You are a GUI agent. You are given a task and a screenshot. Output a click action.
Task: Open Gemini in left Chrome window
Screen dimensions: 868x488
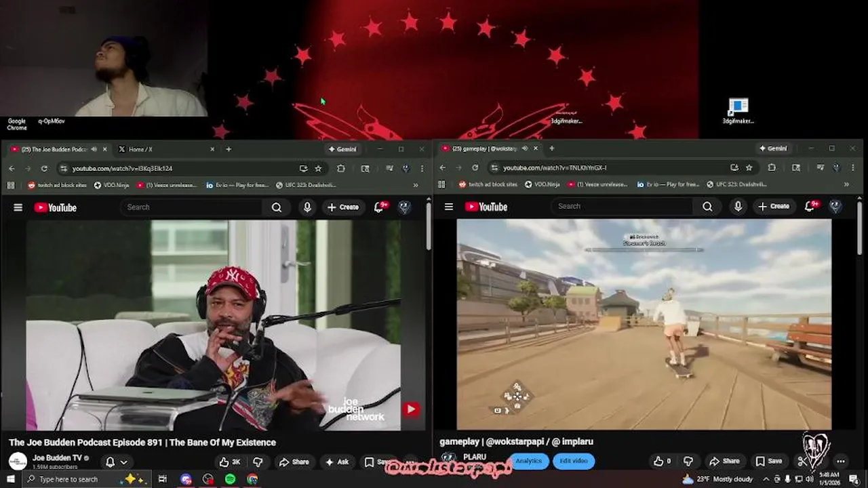(342, 149)
